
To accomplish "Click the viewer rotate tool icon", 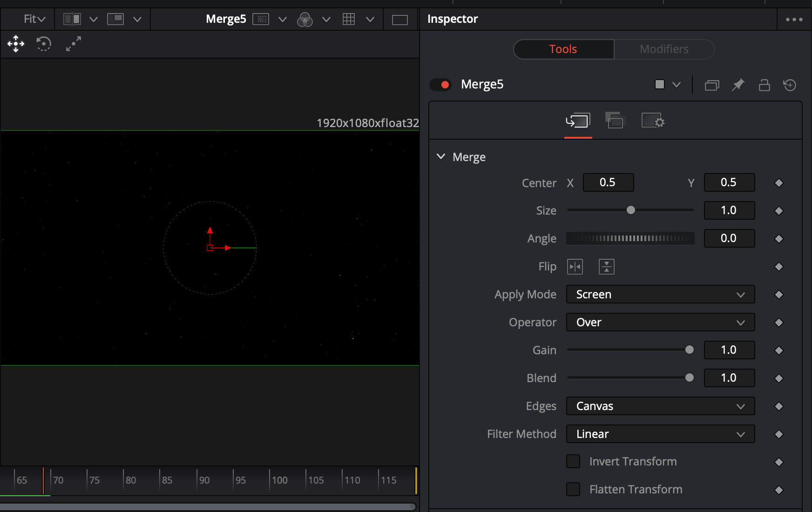I will tap(44, 44).
